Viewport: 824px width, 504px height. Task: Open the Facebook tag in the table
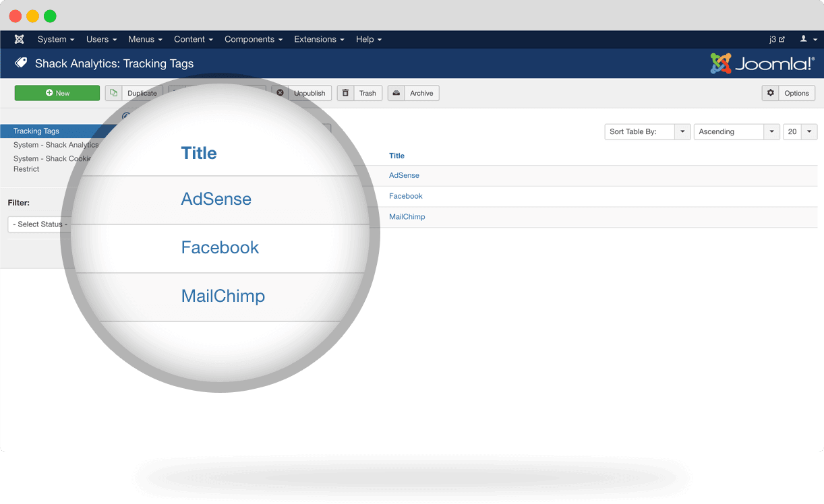click(x=406, y=196)
